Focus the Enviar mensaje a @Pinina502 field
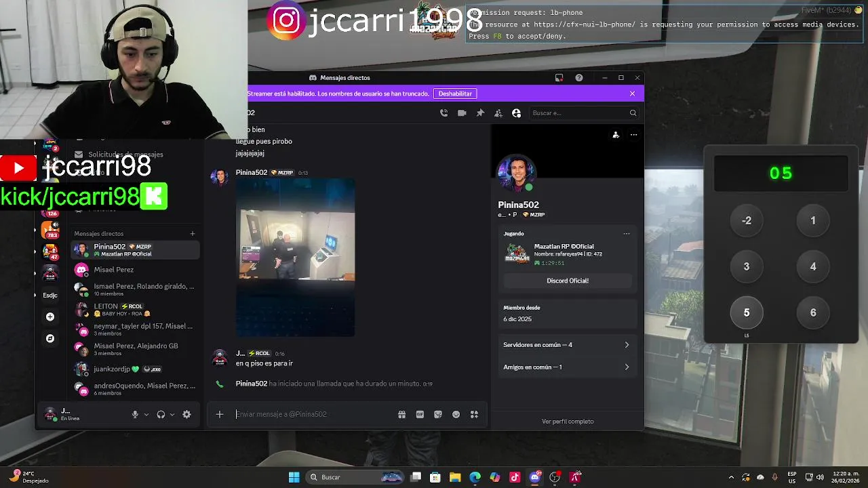This screenshot has width=868, height=488. pos(312,414)
